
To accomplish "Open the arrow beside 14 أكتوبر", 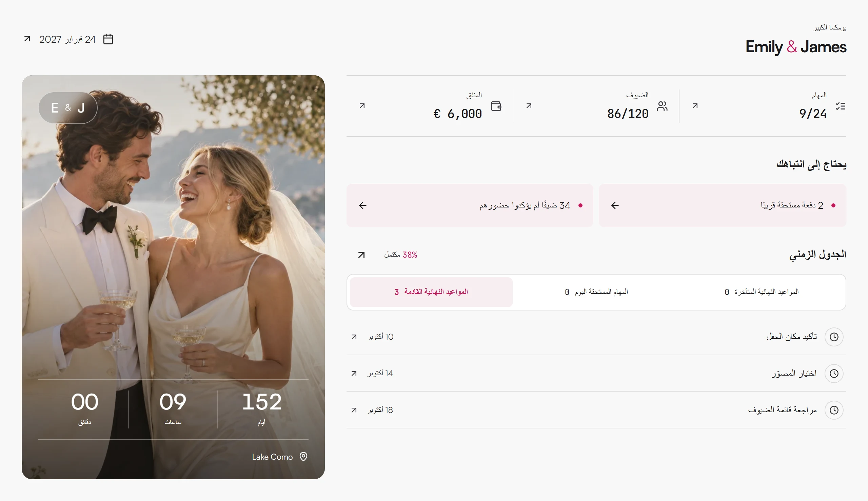I will coord(354,373).
